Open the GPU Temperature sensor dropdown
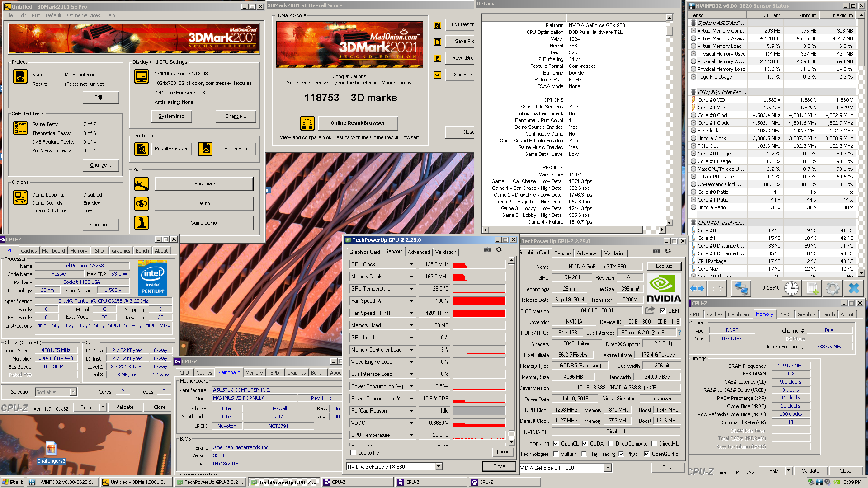The height and width of the screenshot is (488, 868). 411,289
